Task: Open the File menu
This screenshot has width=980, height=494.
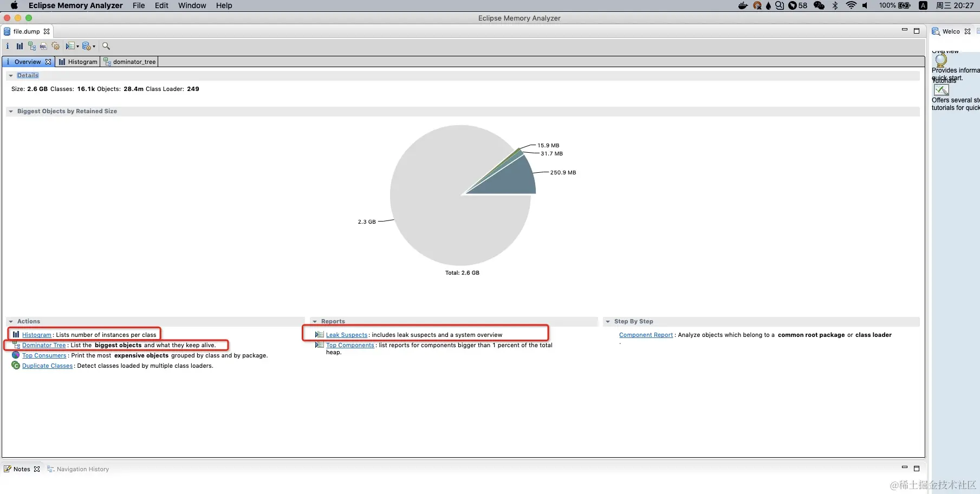Action: coord(139,5)
